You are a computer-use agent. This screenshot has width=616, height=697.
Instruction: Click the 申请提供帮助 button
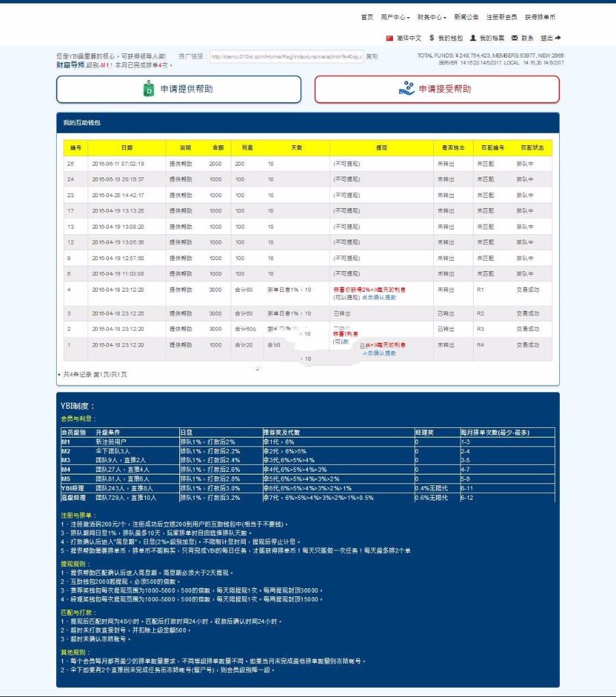[x=179, y=89]
